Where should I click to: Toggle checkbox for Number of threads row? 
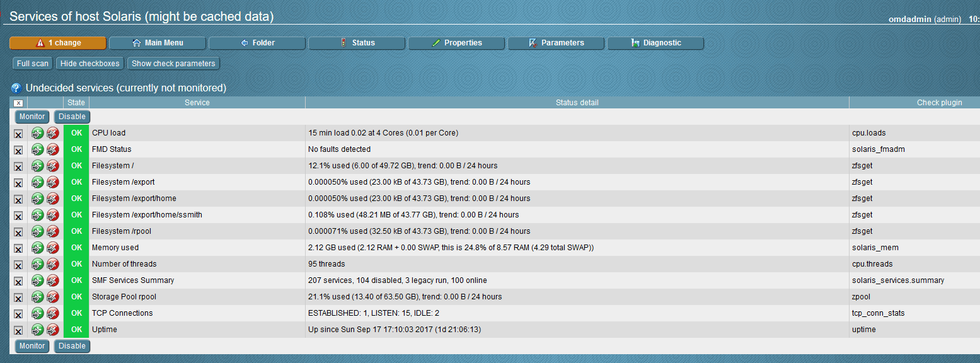[18, 265]
